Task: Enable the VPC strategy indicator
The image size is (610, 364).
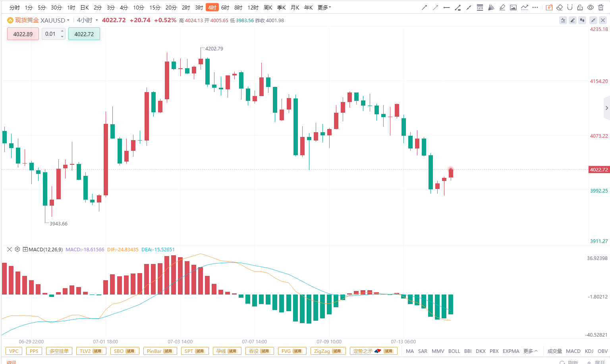Action: (x=14, y=351)
